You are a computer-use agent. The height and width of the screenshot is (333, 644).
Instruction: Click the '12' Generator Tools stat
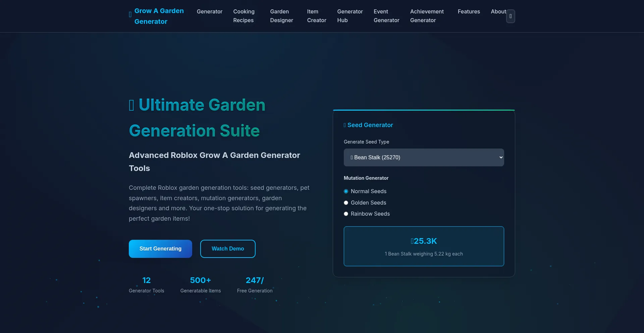(147, 280)
